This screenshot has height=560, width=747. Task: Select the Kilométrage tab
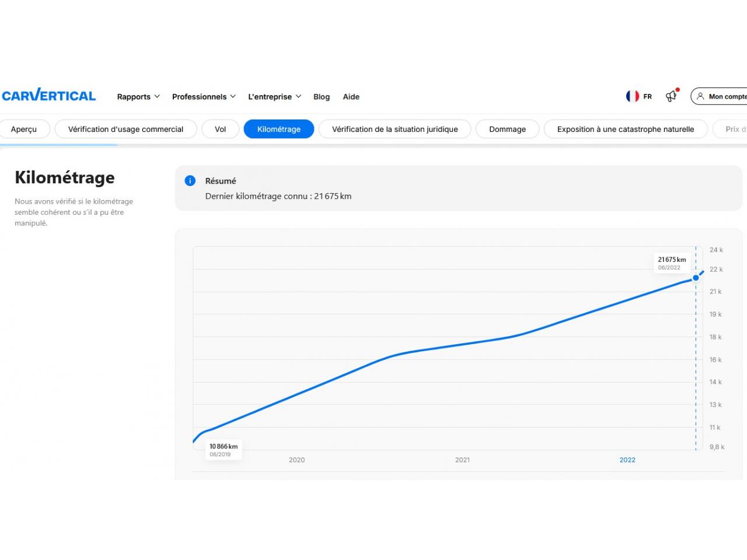click(x=279, y=129)
